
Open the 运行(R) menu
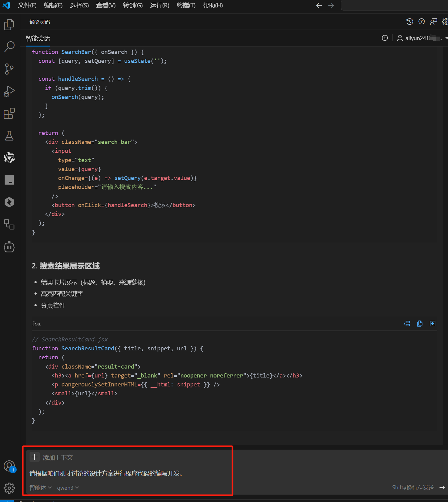click(159, 6)
